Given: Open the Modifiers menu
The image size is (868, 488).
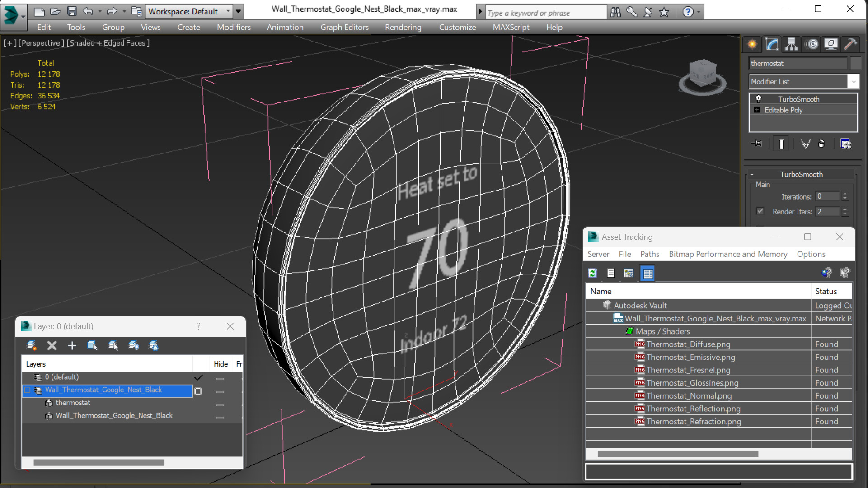Looking at the screenshot, I should coord(234,27).
